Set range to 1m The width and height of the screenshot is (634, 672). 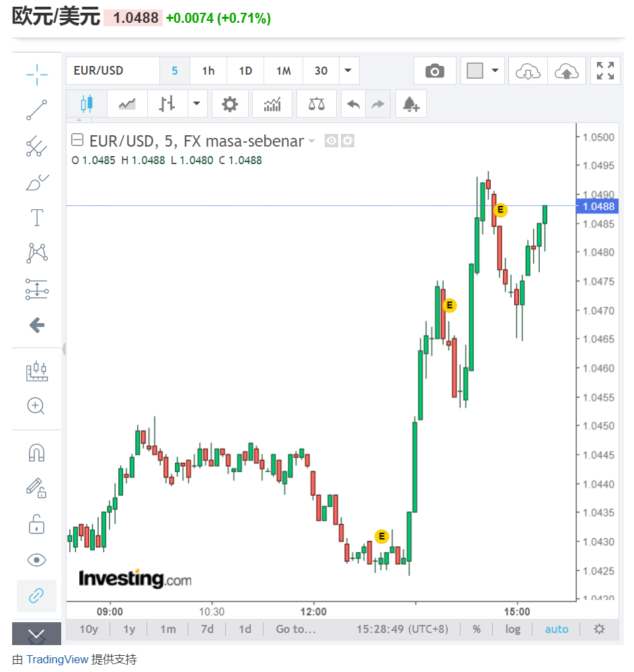pos(168,629)
